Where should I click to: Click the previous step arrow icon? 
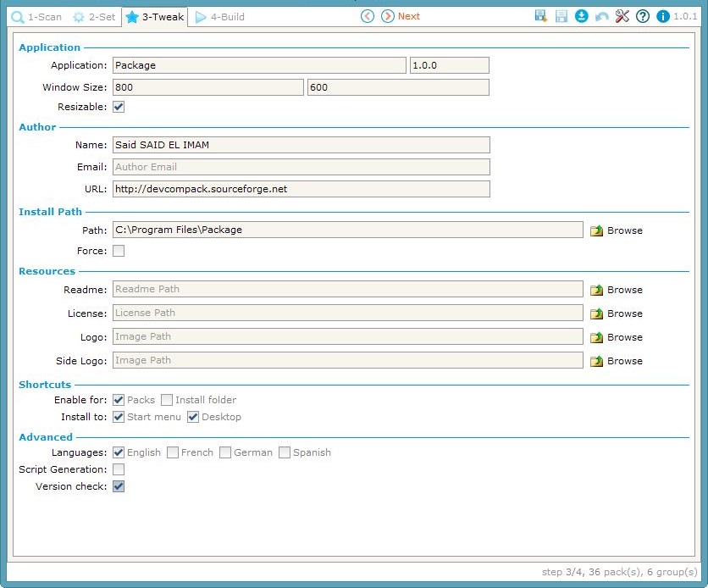(x=367, y=16)
